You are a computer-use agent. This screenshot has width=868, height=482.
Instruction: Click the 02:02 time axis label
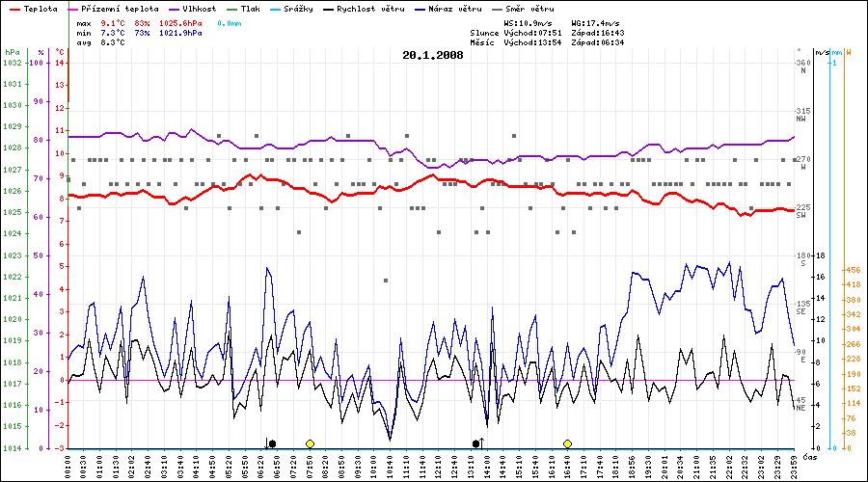(x=133, y=467)
